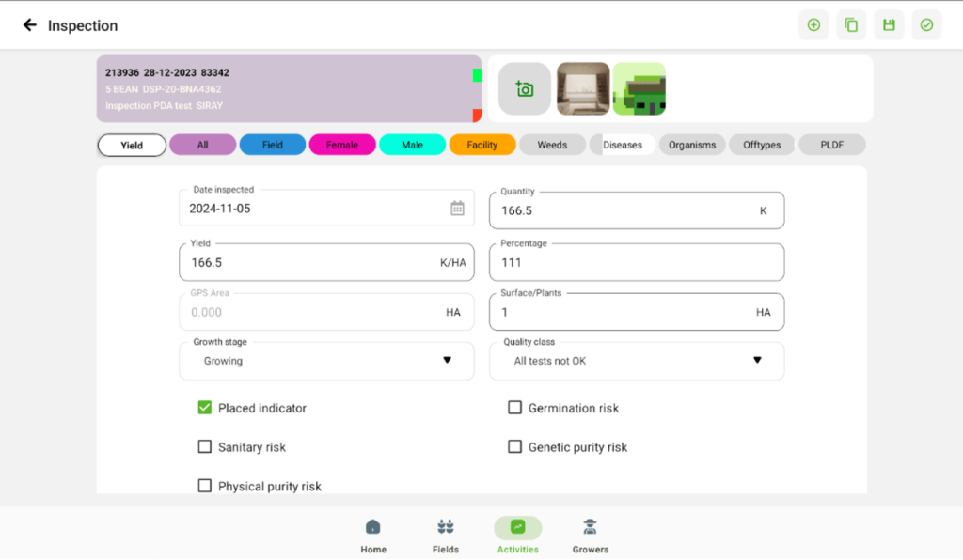This screenshot has height=560, width=963.
Task: Switch to the Field tab
Action: pos(273,146)
